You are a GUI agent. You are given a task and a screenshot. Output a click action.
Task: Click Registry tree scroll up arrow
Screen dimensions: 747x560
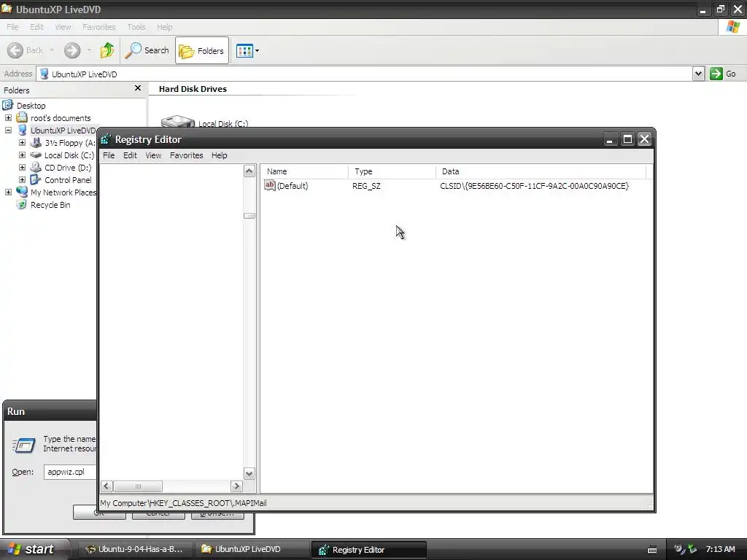[x=249, y=171]
